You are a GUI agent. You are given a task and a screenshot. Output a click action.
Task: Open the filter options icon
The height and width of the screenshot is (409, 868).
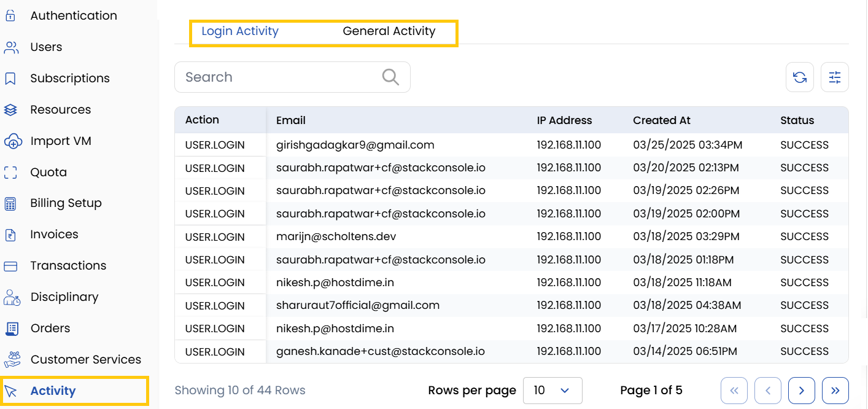click(834, 77)
